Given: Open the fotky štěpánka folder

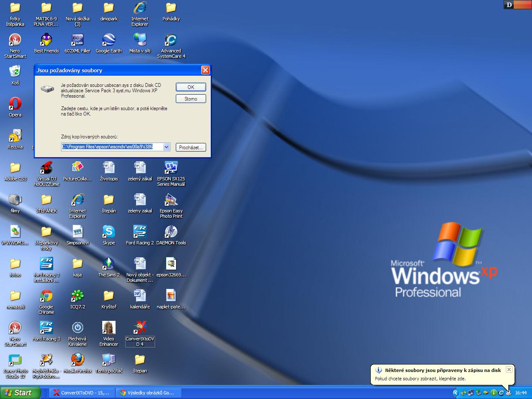Looking at the screenshot, I should tap(15, 14).
